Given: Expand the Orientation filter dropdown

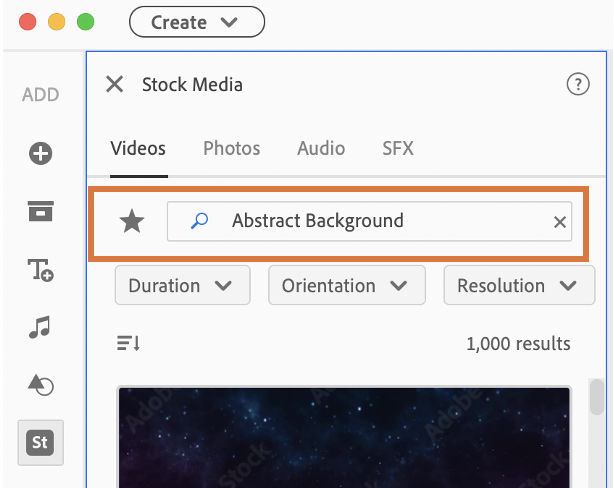Looking at the screenshot, I should (x=346, y=285).
